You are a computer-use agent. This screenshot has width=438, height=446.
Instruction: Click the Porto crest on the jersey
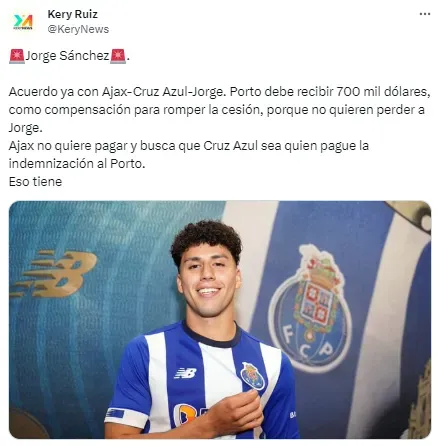click(x=253, y=376)
